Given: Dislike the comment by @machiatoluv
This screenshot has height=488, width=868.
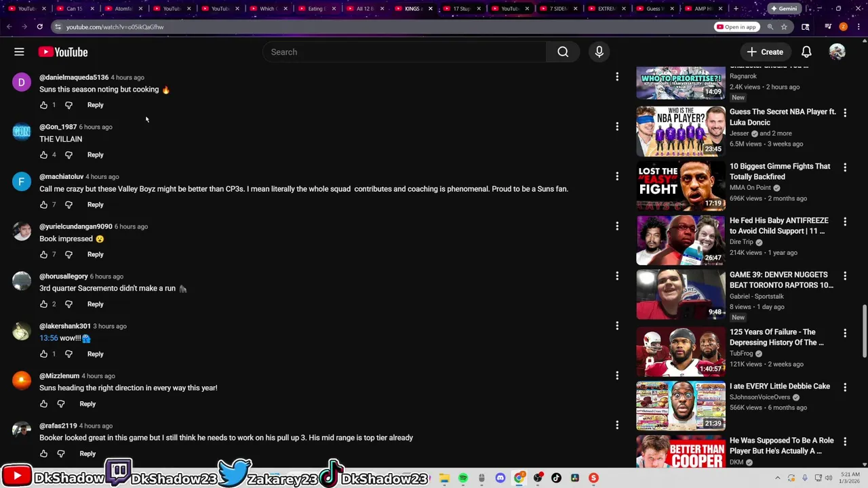Looking at the screenshot, I should [x=68, y=205].
